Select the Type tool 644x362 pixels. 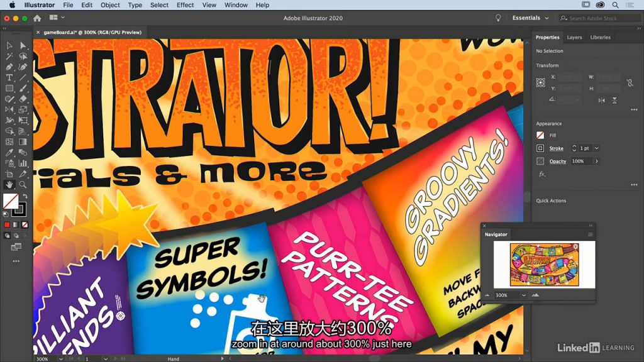point(9,77)
